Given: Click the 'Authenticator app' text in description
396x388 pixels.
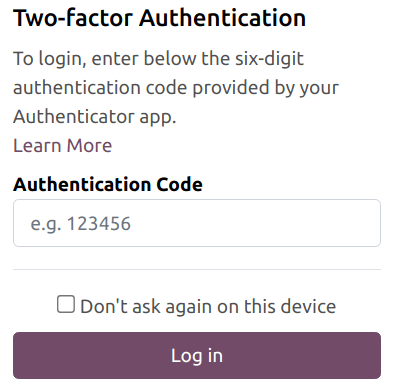Looking at the screenshot, I should tap(94, 117).
